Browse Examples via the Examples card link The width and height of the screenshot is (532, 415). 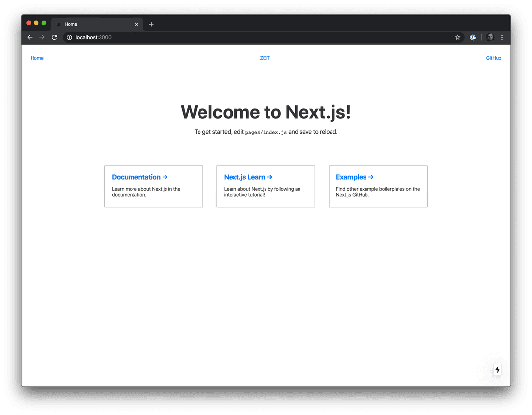pos(355,177)
